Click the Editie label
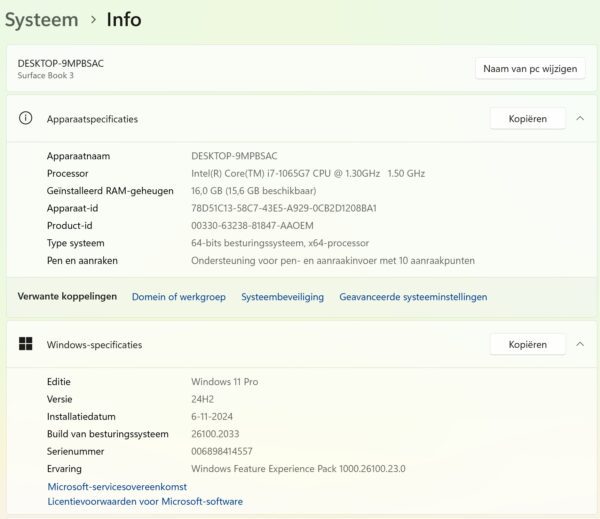 pos(59,382)
